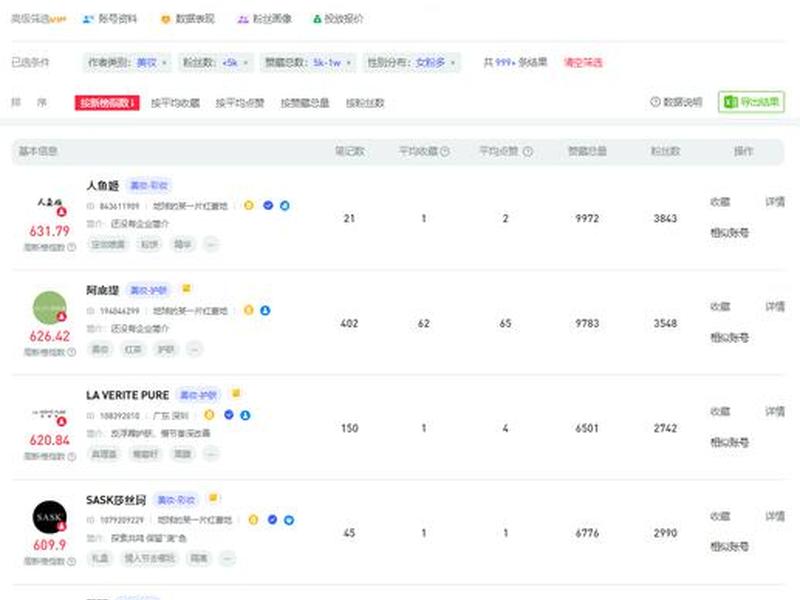The height and width of the screenshot is (600, 800).
Task: Click the green 导出结果 export button
Action: 751,102
